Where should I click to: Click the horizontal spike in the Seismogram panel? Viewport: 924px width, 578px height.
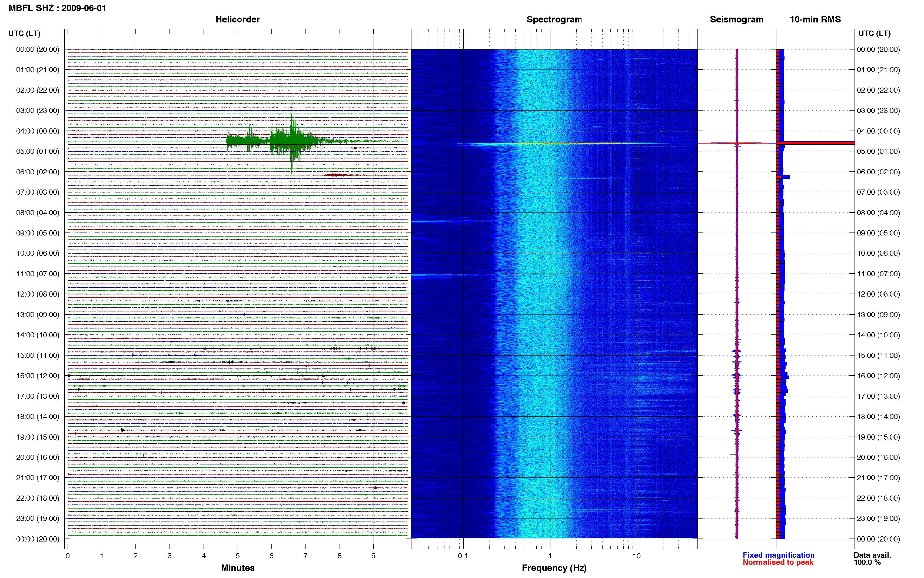click(737, 143)
